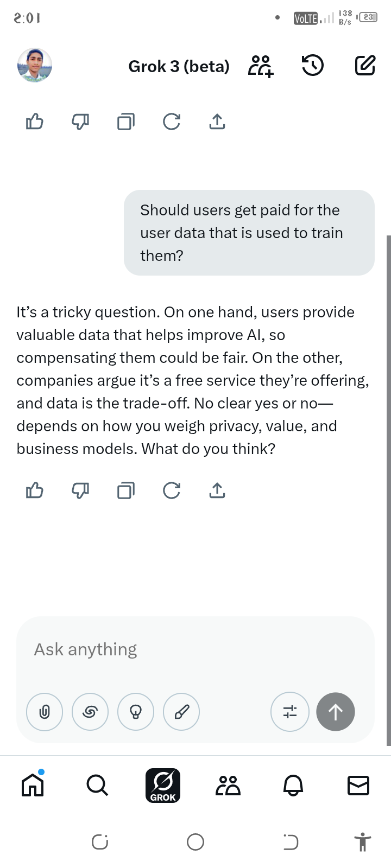Open the Notifications bell tab

click(293, 784)
